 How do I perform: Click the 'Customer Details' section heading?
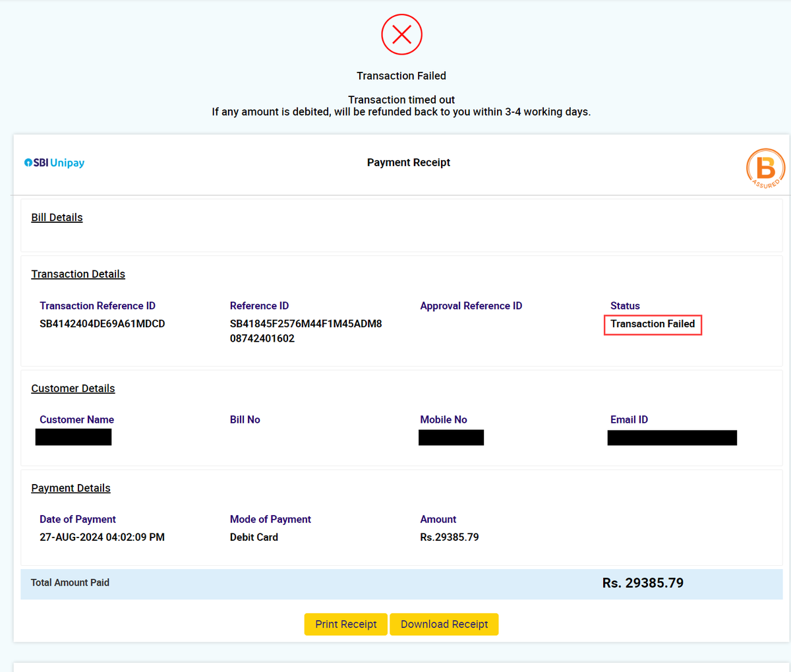click(x=73, y=388)
